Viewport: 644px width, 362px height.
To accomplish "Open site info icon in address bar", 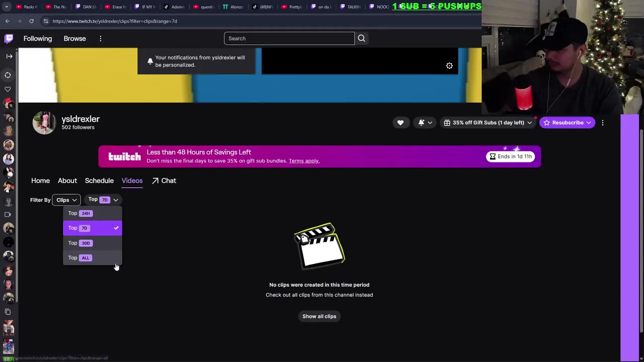I will pos(46,21).
